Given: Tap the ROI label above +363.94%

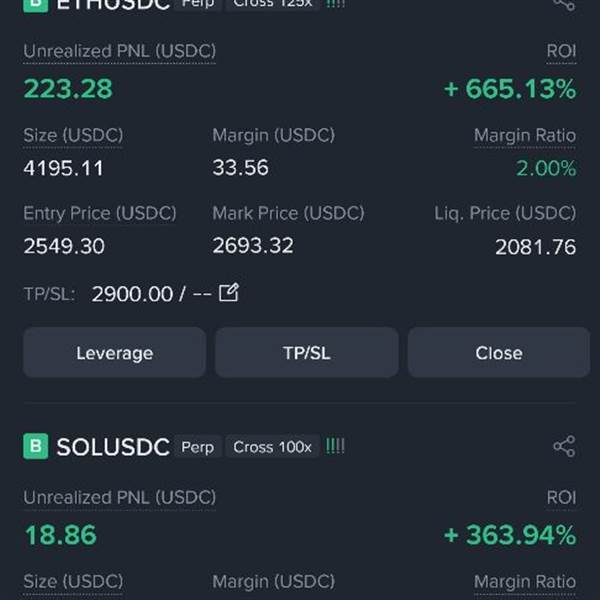Looking at the screenshot, I should [x=561, y=497].
